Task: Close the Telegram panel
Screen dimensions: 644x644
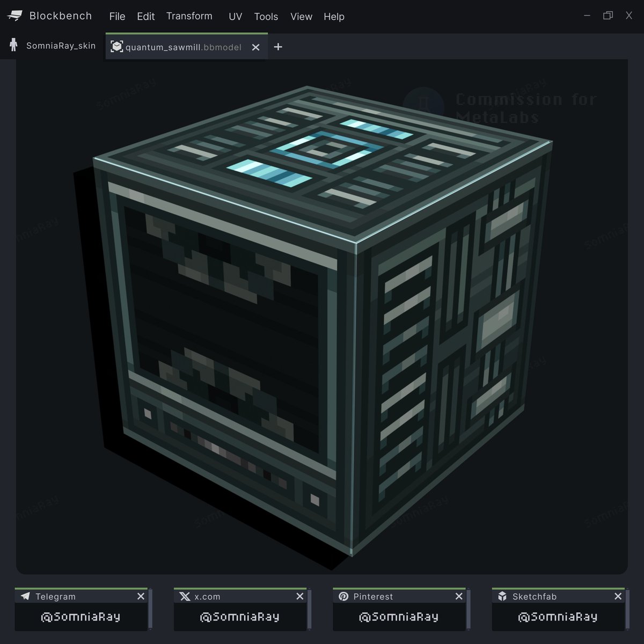Action: coord(141,596)
